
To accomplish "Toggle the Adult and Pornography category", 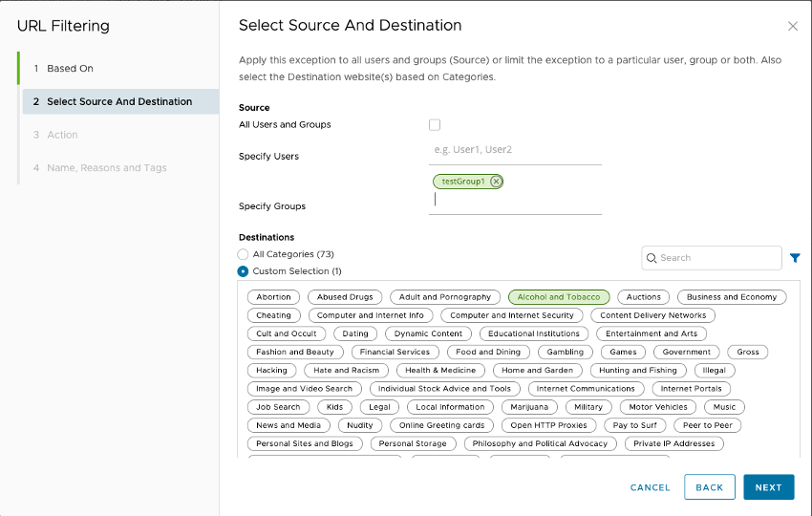I will click(445, 297).
